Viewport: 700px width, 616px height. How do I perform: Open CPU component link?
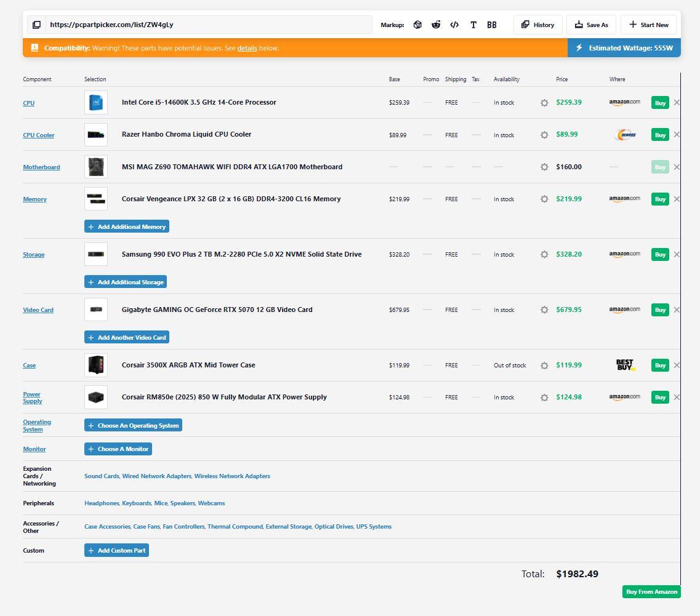pos(28,103)
